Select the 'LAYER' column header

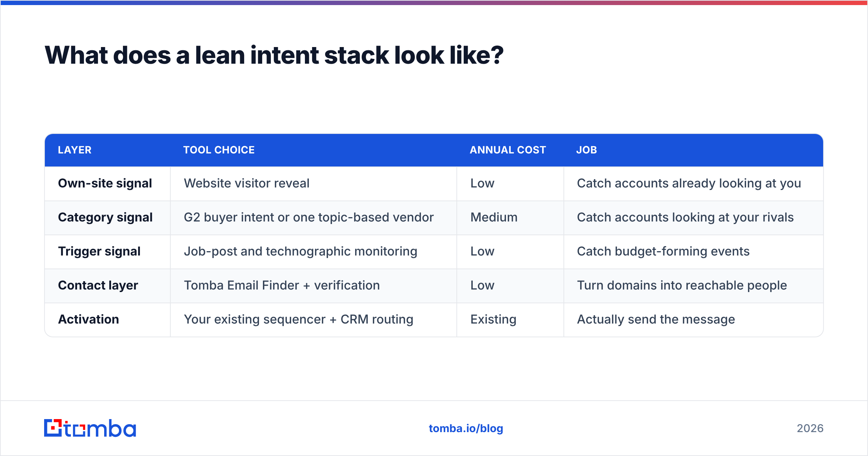point(75,150)
